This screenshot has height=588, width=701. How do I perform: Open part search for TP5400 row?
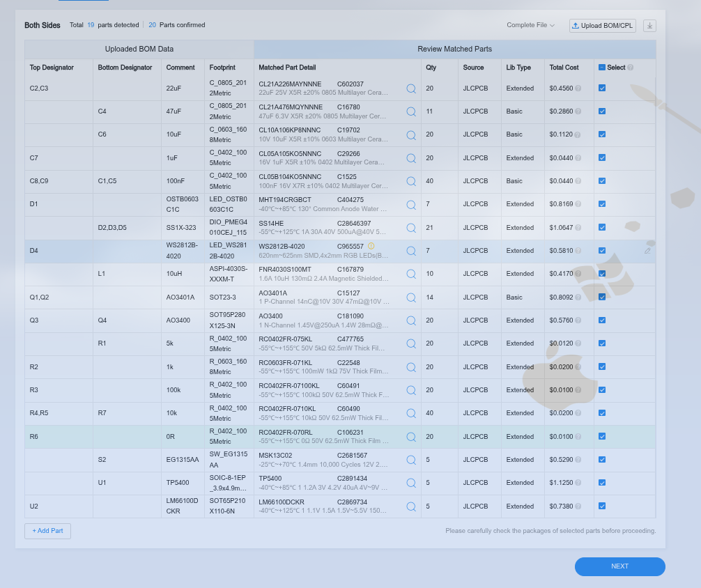tap(411, 483)
